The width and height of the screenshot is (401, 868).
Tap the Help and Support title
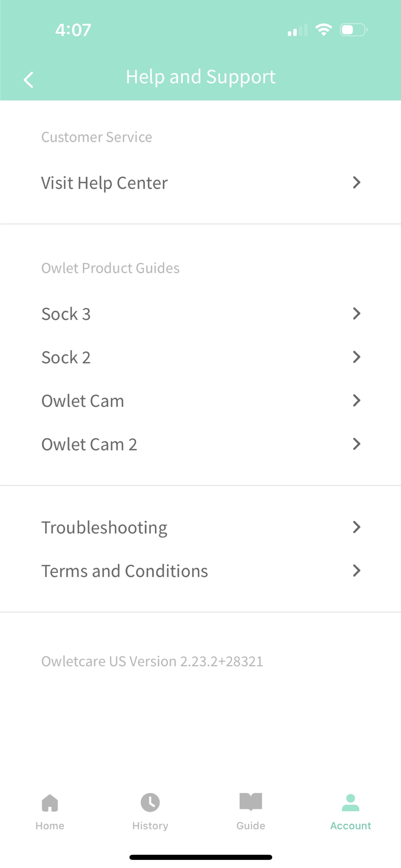pos(200,77)
